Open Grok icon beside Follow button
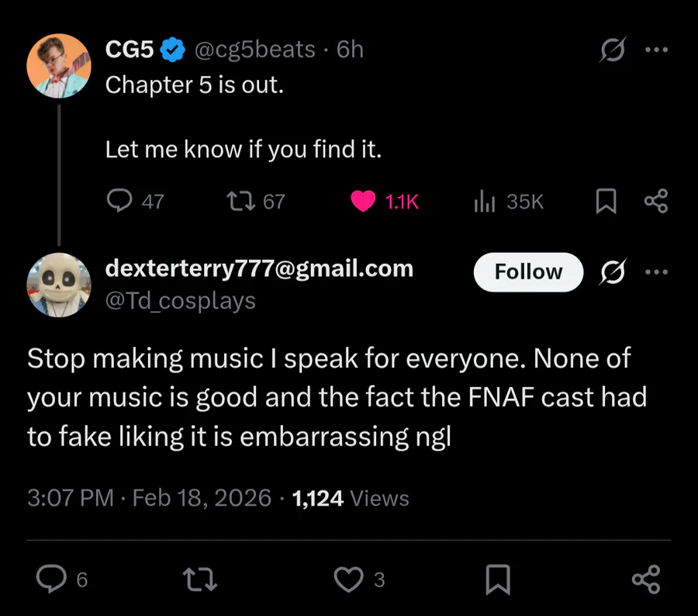This screenshot has height=616, width=698. coord(613,272)
